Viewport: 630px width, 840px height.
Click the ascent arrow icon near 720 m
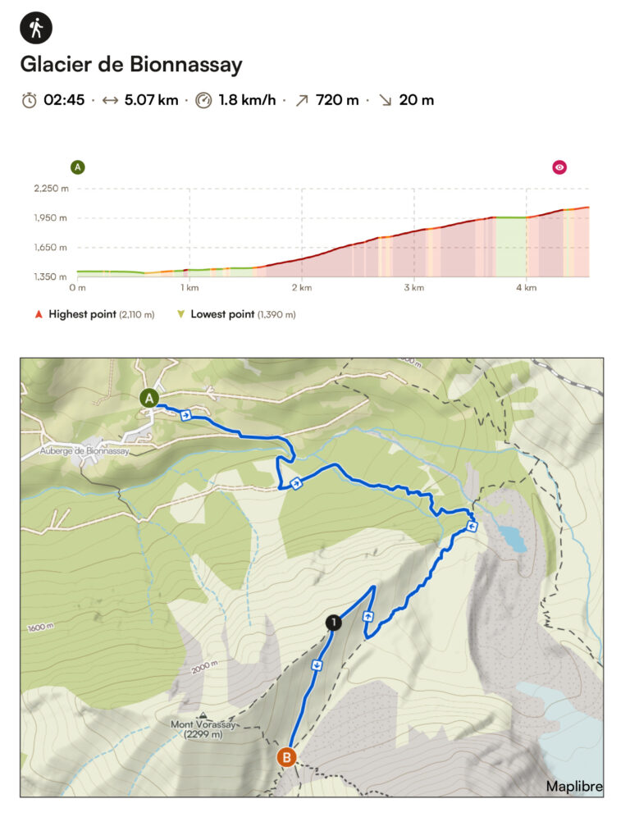coord(302,100)
